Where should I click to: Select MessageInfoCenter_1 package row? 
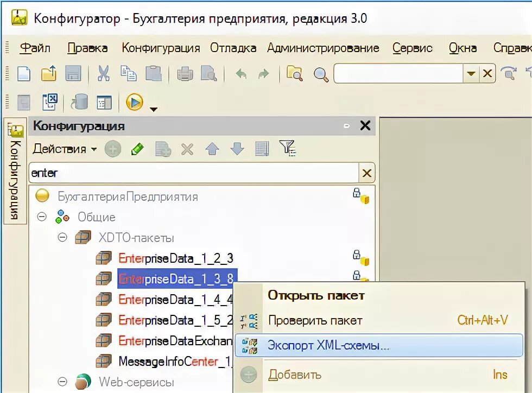(175, 362)
